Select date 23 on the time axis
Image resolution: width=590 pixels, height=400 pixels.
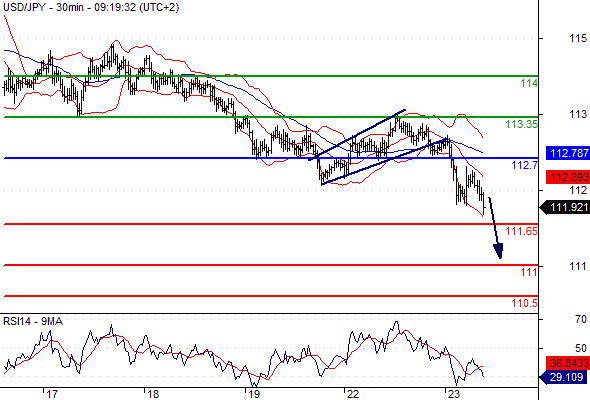454,394
